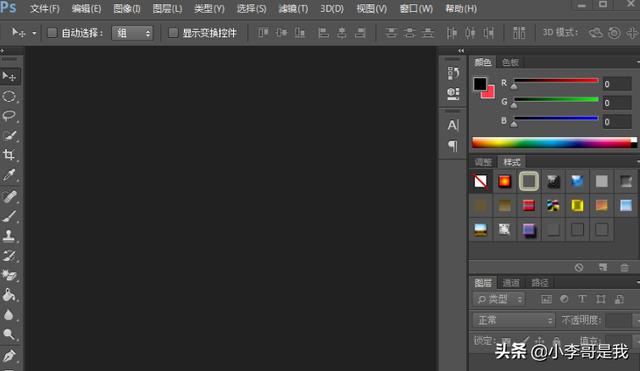Select the Dodge tool
Image resolution: width=640 pixels, height=371 pixels.
pos(9,334)
